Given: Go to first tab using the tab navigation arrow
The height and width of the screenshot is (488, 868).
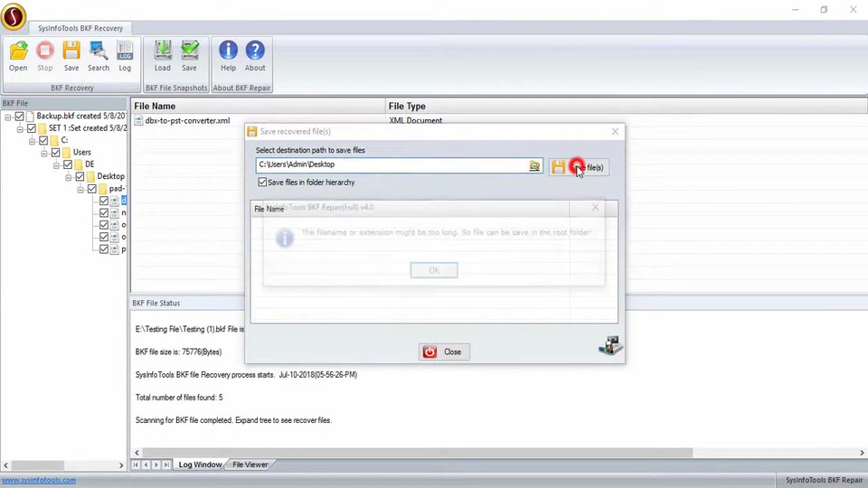Looking at the screenshot, I should coord(136,465).
